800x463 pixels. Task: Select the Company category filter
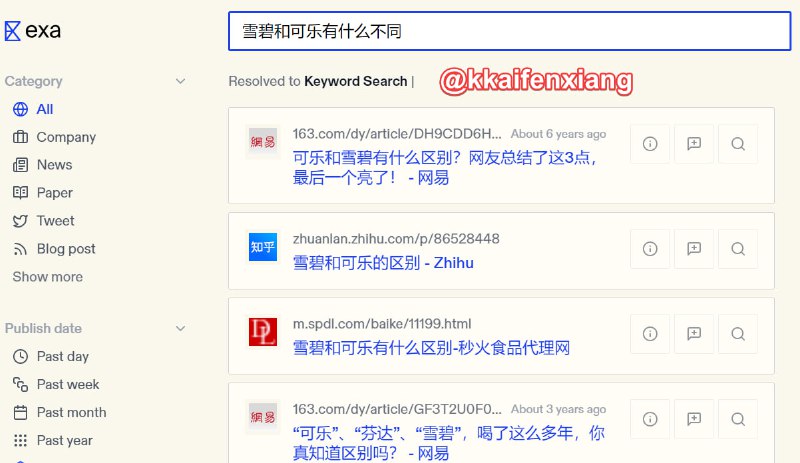coord(66,137)
